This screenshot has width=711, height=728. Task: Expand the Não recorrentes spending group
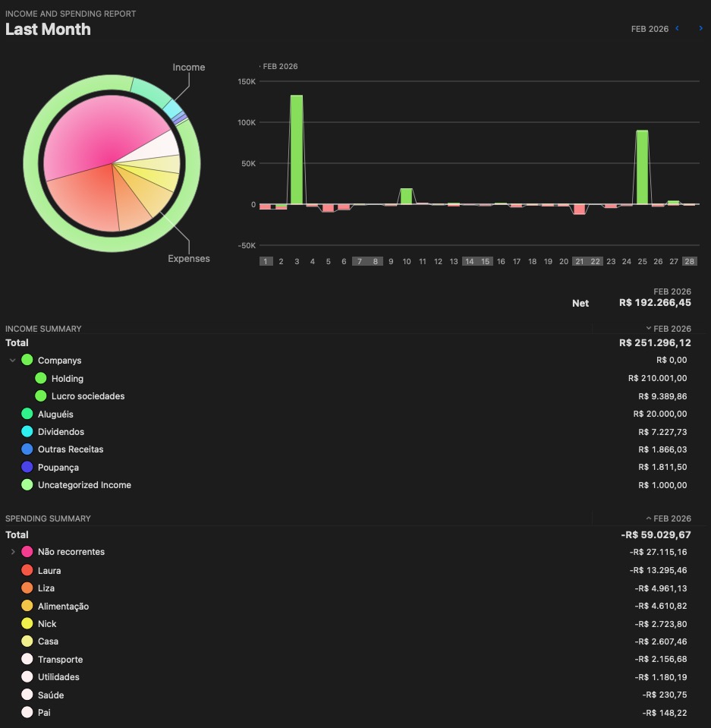[x=13, y=552]
